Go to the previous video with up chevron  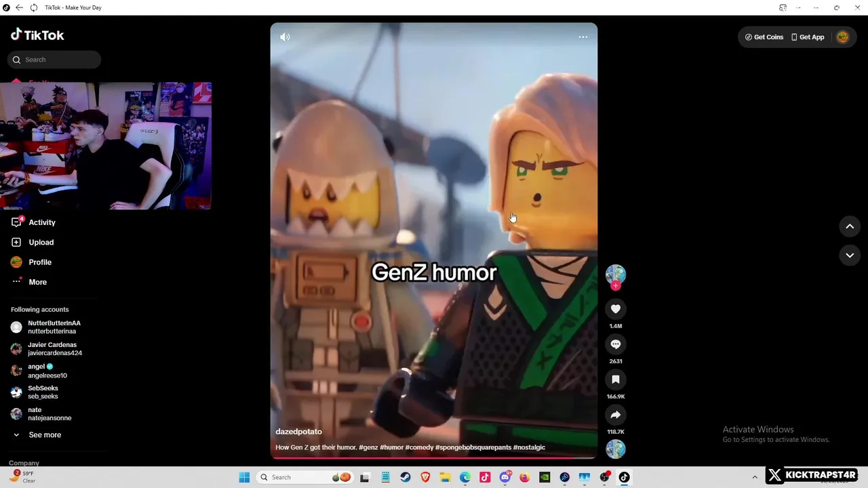tap(850, 226)
